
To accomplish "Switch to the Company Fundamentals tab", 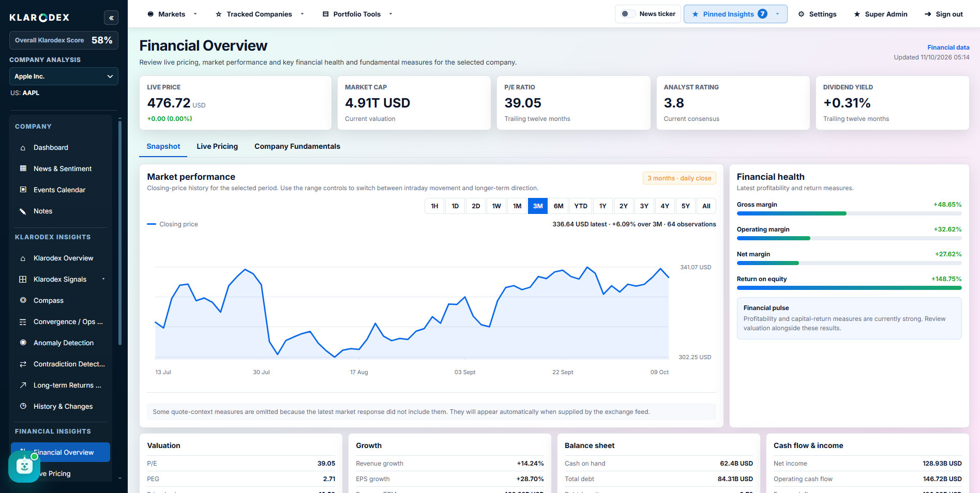I will click(x=297, y=146).
